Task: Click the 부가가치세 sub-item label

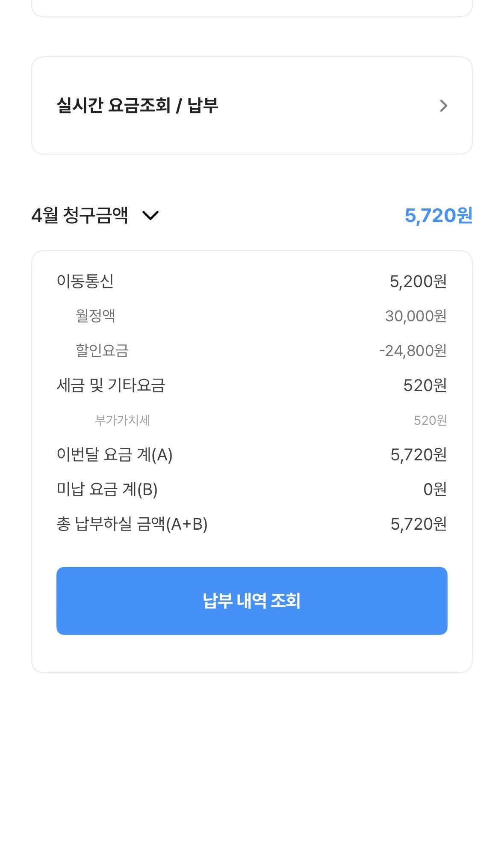Action: coord(122,420)
